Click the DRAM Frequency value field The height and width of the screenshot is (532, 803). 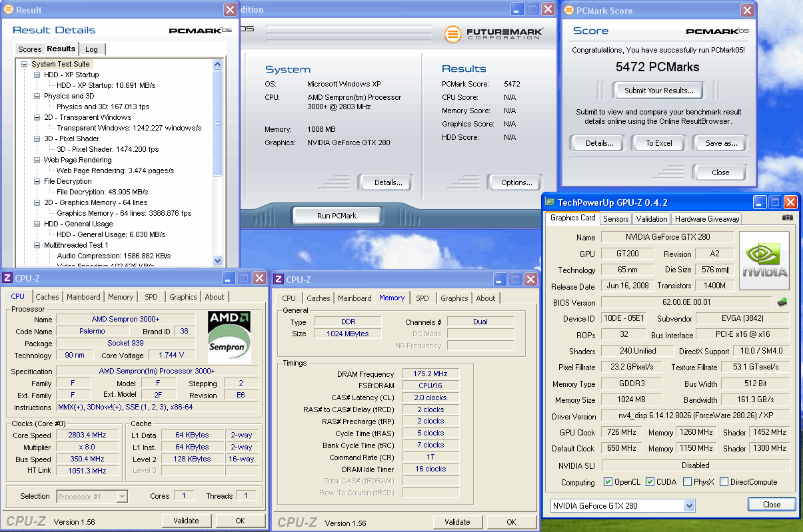click(x=430, y=374)
